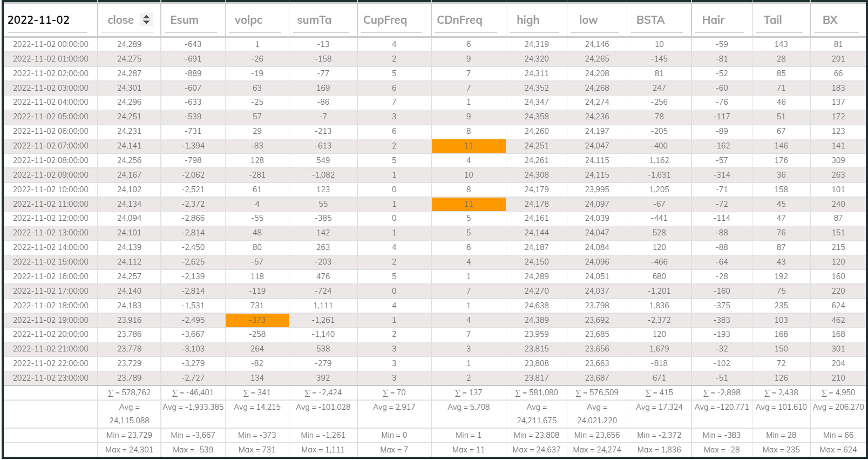Click the 2022-11-02 date header
The image size is (868, 460).
(38, 20)
